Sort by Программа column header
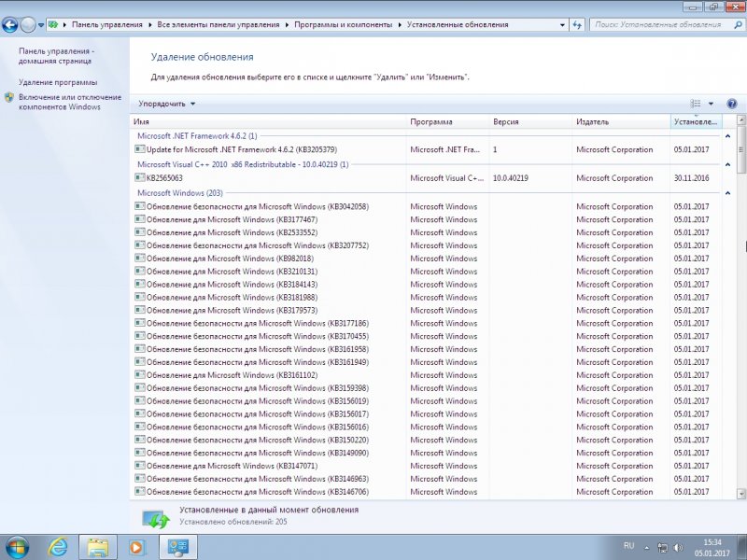 [448, 122]
